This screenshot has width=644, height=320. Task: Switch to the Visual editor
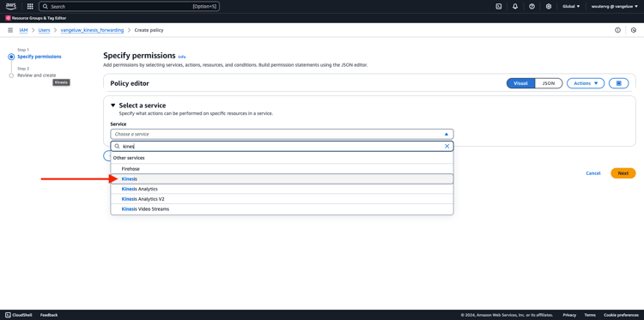[x=521, y=83]
